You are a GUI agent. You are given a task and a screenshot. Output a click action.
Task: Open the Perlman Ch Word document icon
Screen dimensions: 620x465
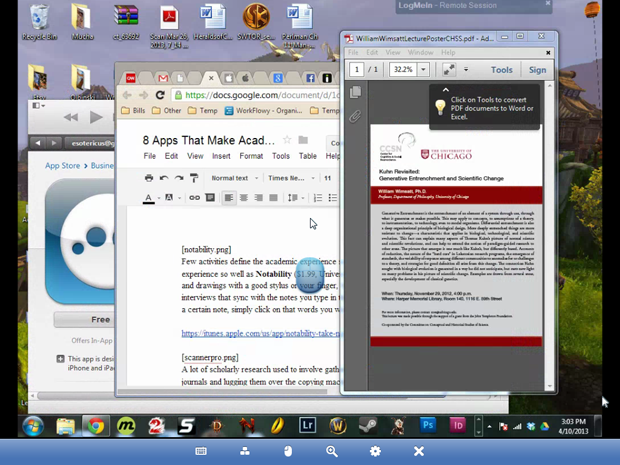[x=300, y=26]
